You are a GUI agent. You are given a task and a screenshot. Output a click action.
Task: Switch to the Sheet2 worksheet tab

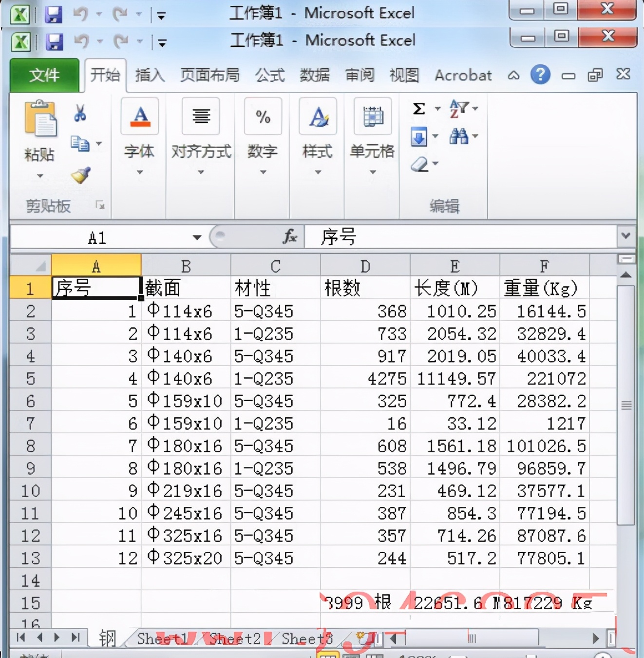pos(235,639)
